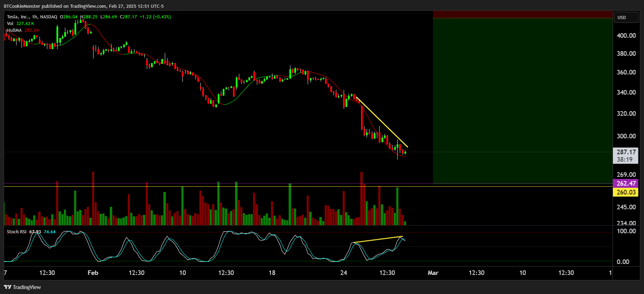Click the 340.00 price axis label
Viewport: 644px width, 294px height.
pos(626,92)
